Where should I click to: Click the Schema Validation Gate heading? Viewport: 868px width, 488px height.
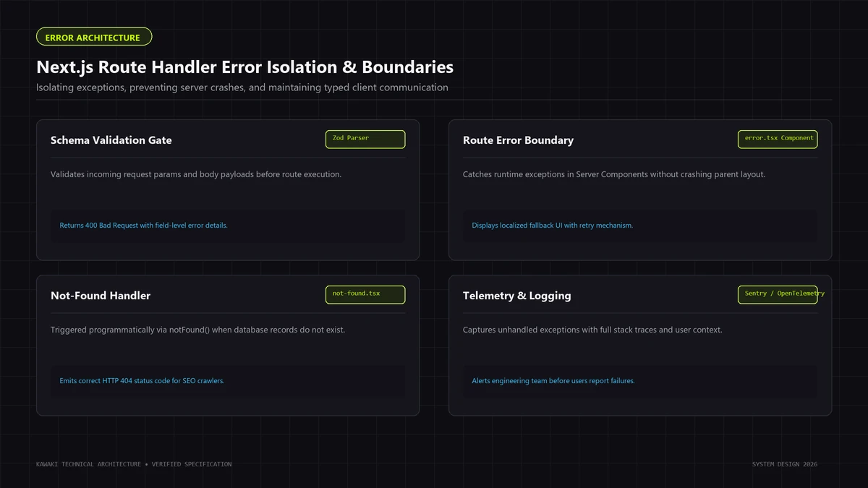click(111, 140)
